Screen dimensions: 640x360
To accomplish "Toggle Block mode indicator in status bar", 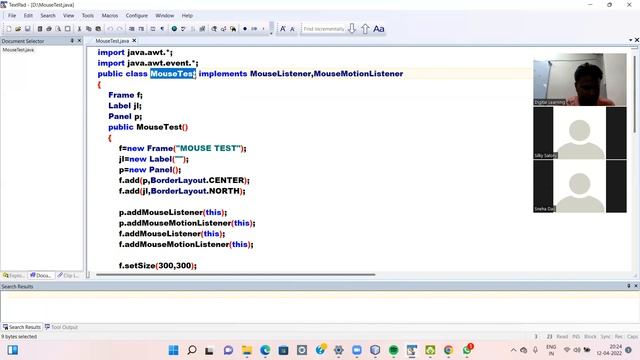I will (x=590, y=337).
